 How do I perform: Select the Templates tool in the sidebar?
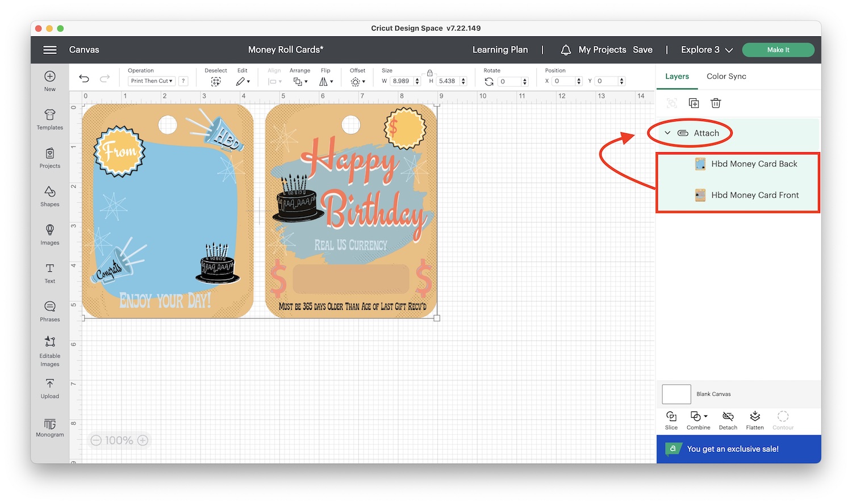(49, 119)
